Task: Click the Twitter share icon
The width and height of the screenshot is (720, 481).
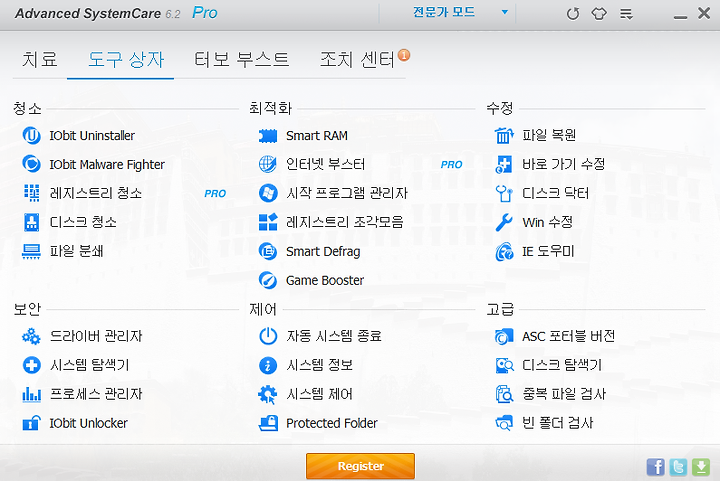Action: pyautogui.click(x=678, y=467)
